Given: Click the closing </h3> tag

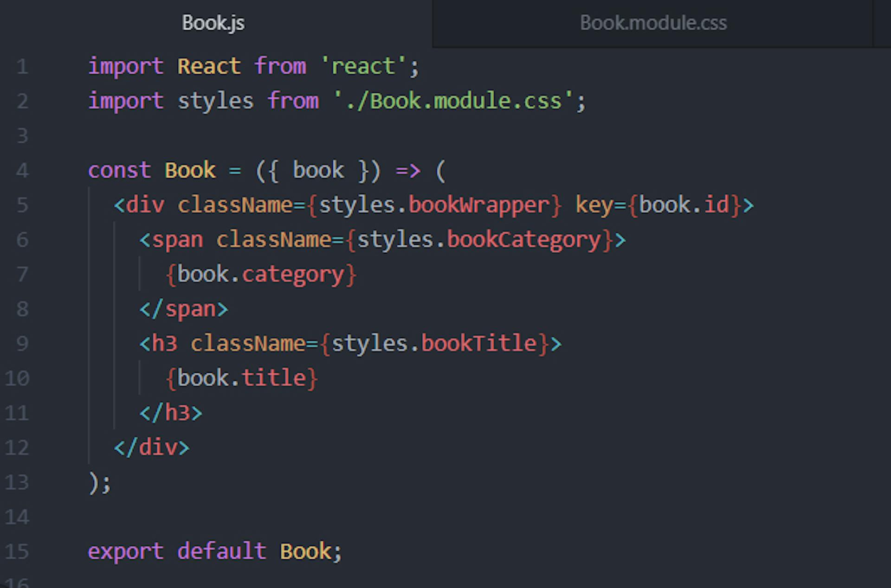Looking at the screenshot, I should [x=171, y=413].
